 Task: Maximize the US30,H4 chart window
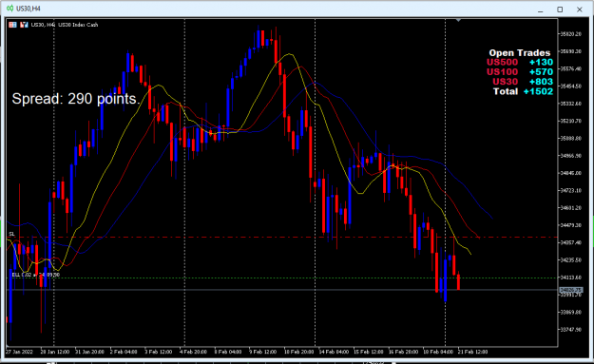pyautogui.click(x=560, y=10)
